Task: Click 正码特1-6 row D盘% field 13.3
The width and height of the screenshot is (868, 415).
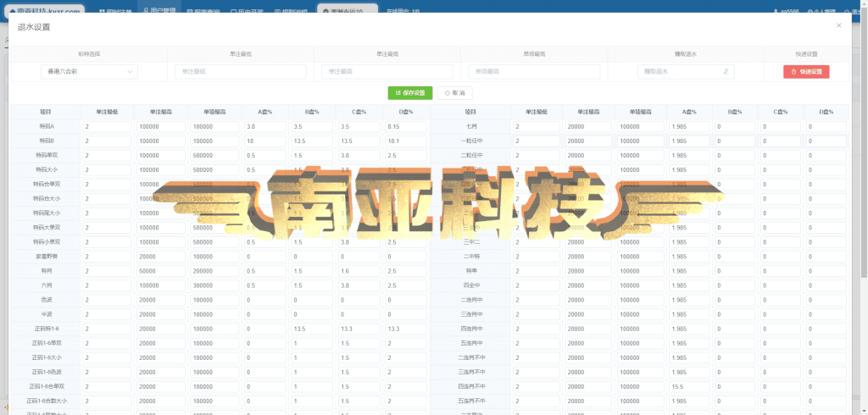Action: point(406,329)
